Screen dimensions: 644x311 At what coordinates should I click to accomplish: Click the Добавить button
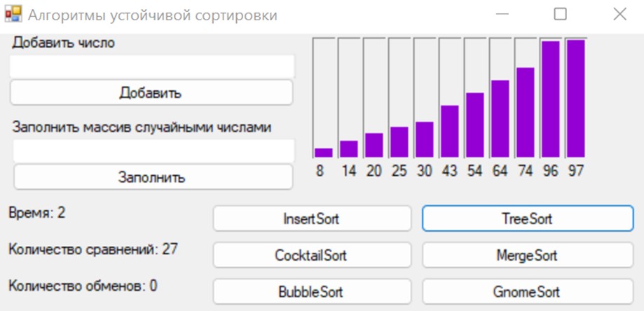[151, 92]
